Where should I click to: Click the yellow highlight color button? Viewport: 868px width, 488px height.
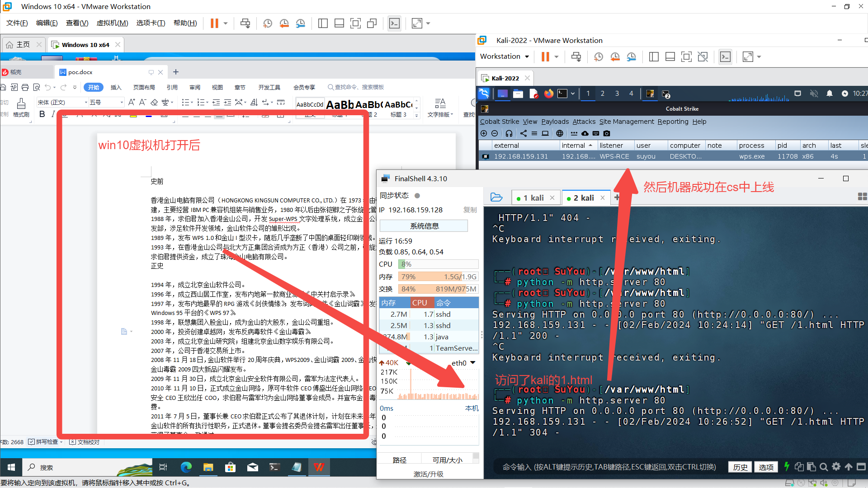(x=133, y=116)
